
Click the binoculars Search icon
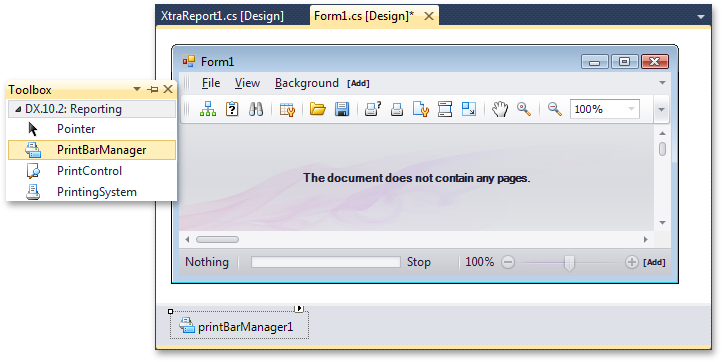coord(256,109)
